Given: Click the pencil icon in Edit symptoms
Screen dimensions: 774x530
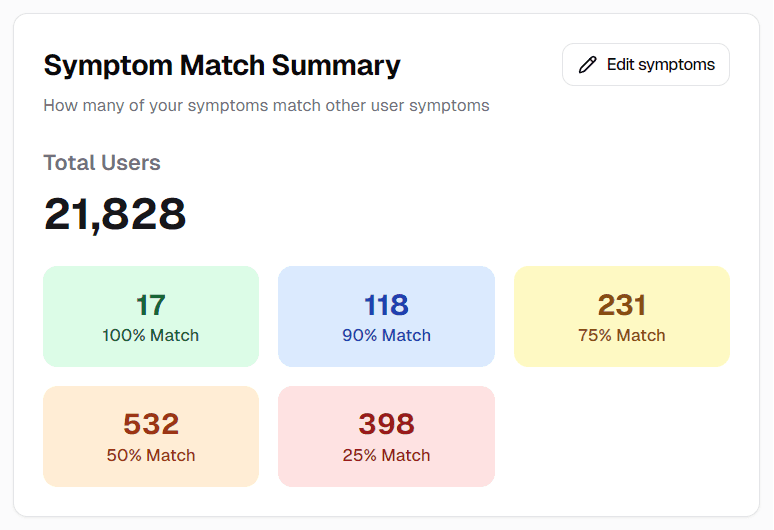Looking at the screenshot, I should coord(587,65).
